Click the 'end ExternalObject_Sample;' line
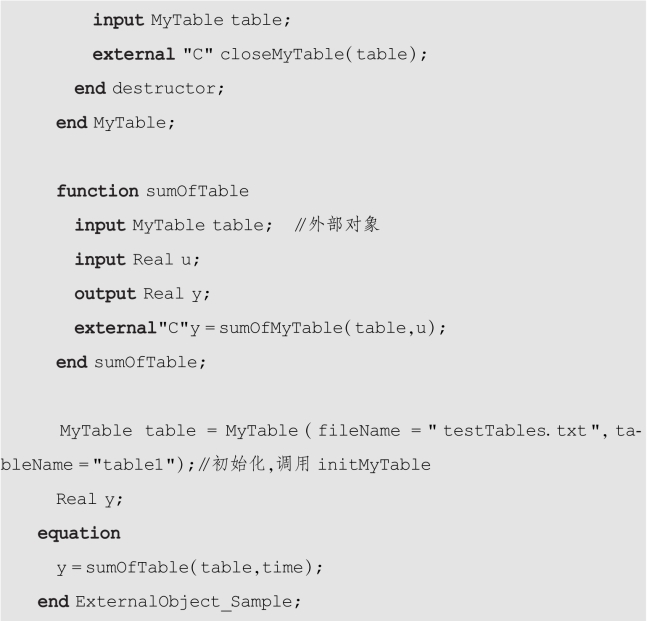The image size is (647, 621). coord(169,602)
